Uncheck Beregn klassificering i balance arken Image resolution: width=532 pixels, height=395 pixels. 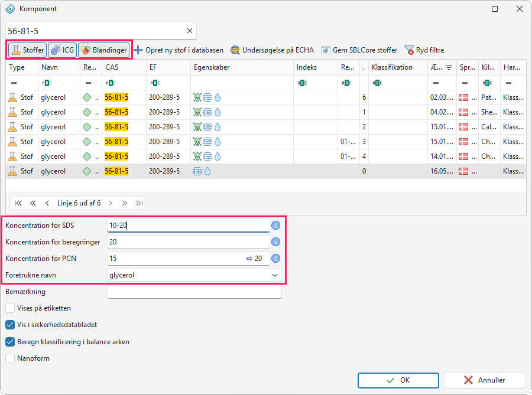click(10, 342)
